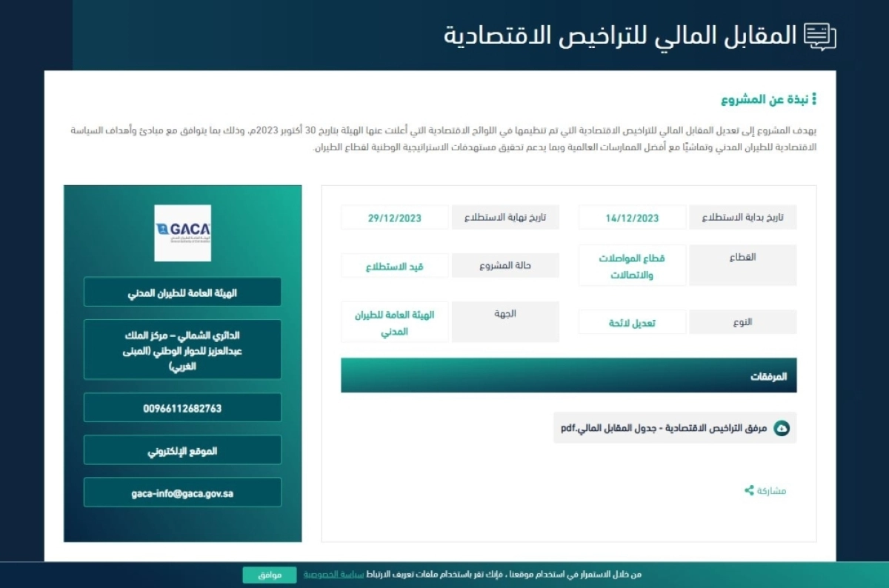The width and height of the screenshot is (889, 588).
Task: Open the الموقع الإلكتروني website link
Action: point(182,450)
